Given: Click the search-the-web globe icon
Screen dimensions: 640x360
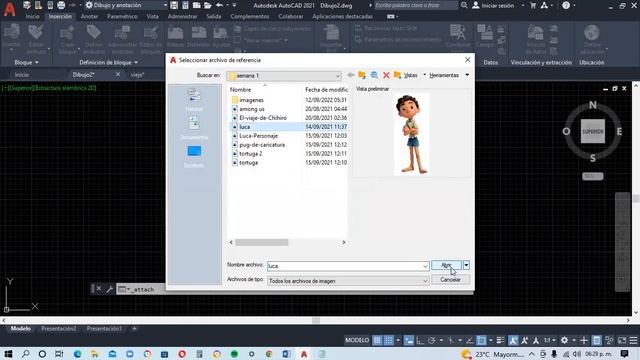Looking at the screenshot, I should 374,75.
